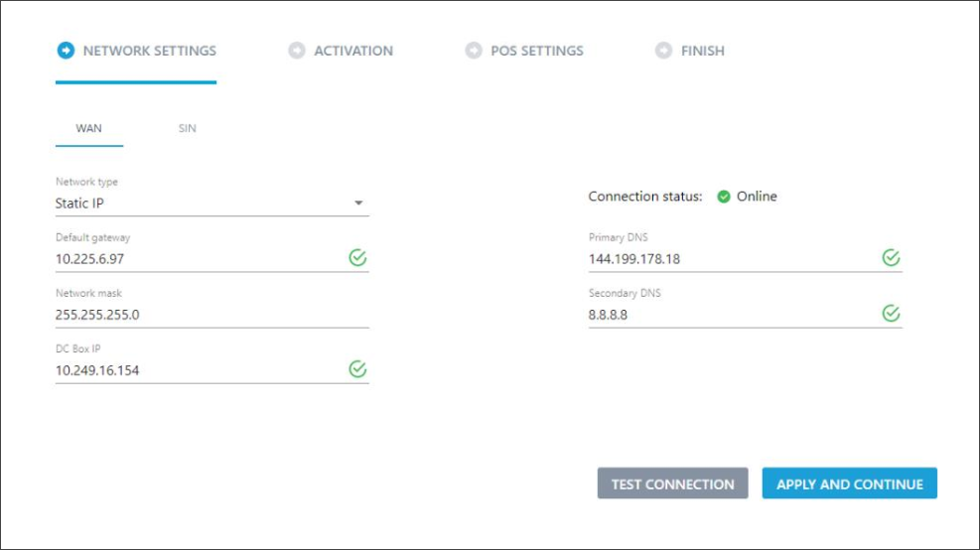Click the Apply and Continue button

pos(849,483)
